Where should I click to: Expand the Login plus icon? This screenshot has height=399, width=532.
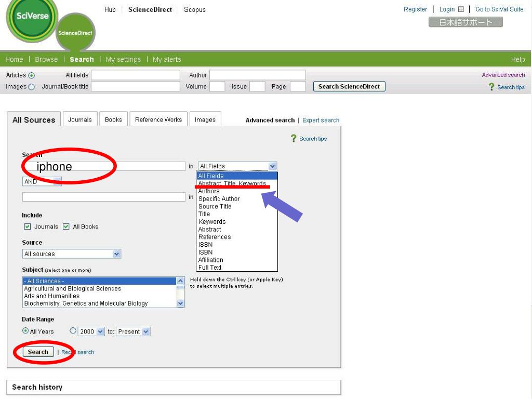461,9
